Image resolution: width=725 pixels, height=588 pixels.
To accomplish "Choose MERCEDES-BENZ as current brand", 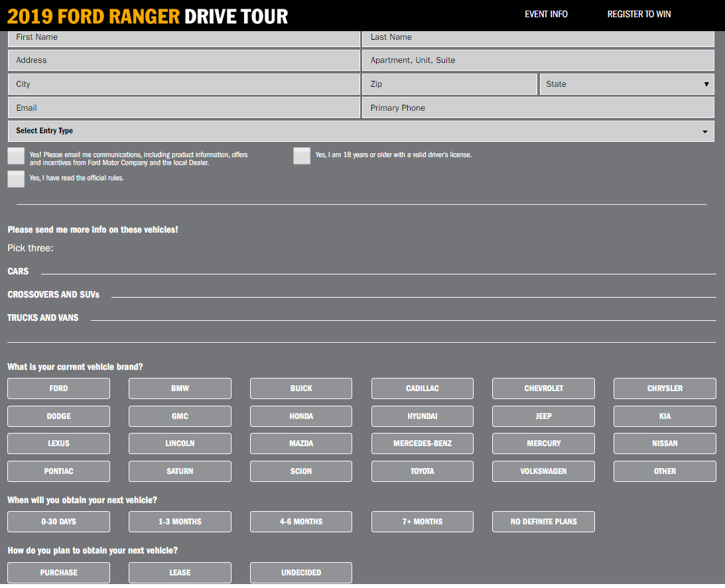I will pyautogui.click(x=422, y=443).
